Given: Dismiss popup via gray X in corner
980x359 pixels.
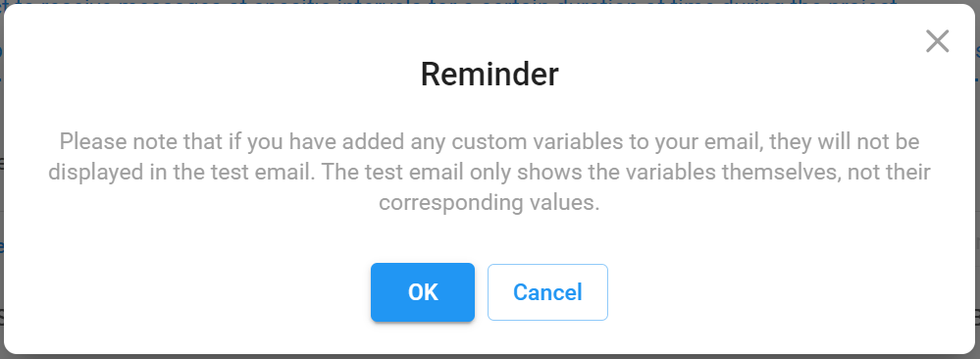Looking at the screenshot, I should pos(937,42).
